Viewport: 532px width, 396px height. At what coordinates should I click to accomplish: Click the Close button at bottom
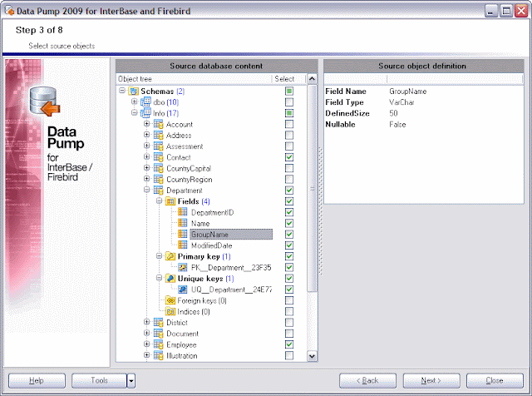coord(495,381)
